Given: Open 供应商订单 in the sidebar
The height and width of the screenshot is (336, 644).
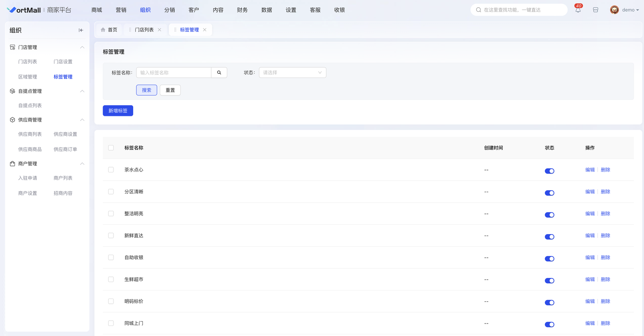Looking at the screenshot, I should (65, 149).
